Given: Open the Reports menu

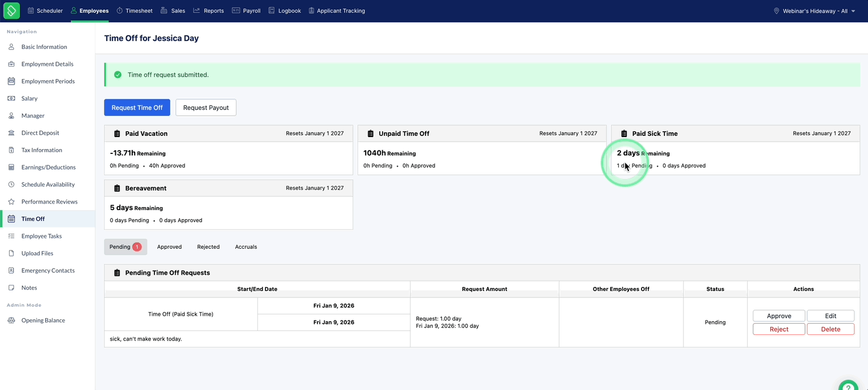Looking at the screenshot, I should [209, 11].
